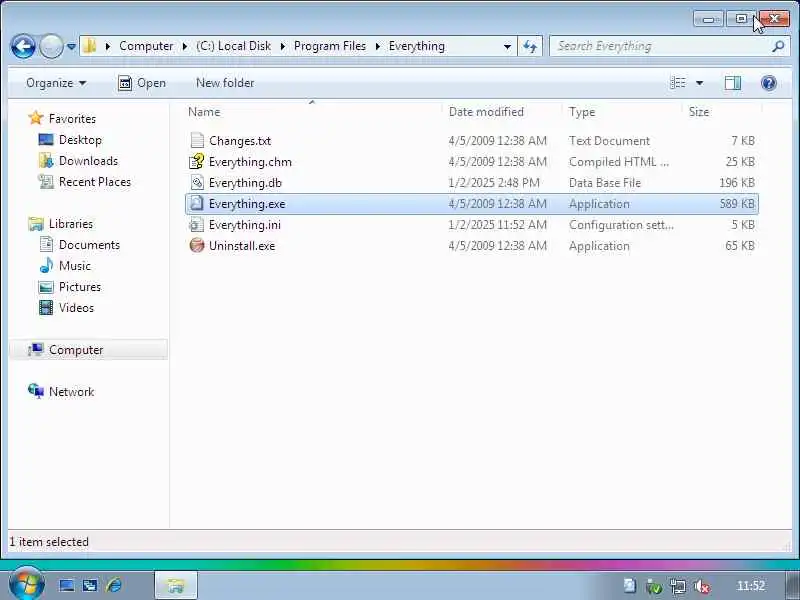Image resolution: width=800 pixels, height=600 pixels.
Task: Open the address bar history dropdown
Action: [x=507, y=46]
